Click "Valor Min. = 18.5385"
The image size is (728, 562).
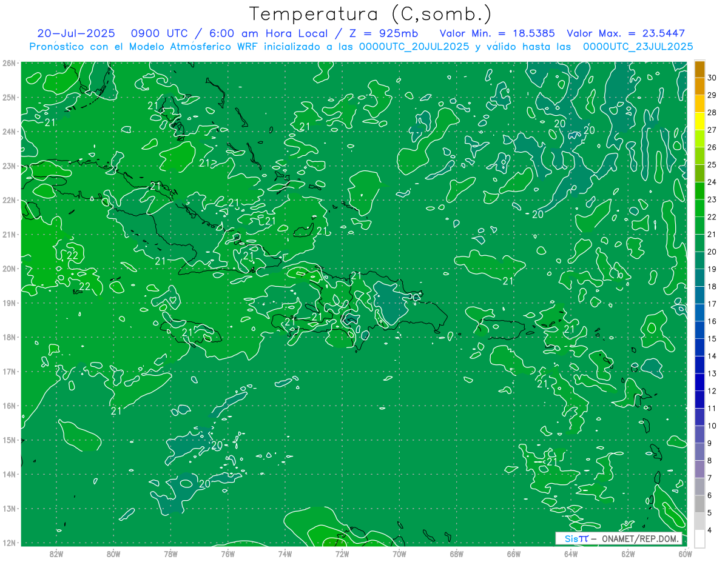(x=497, y=33)
